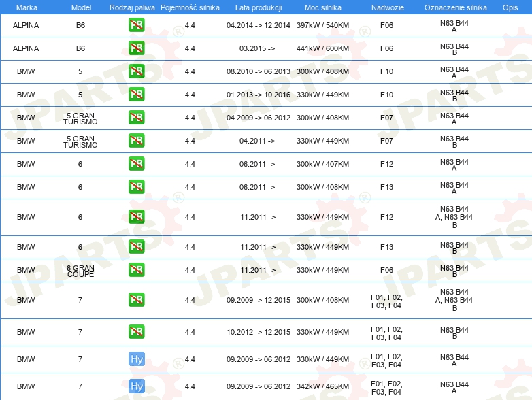The width and height of the screenshot is (532, 400).
Task: Click the Oznaczenie silnika column header
Action: coord(455,7)
